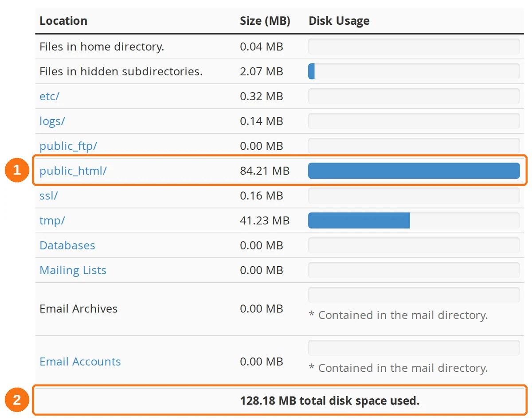The image size is (532, 420).
Task: Select the 41.23 MB size value
Action: (265, 220)
